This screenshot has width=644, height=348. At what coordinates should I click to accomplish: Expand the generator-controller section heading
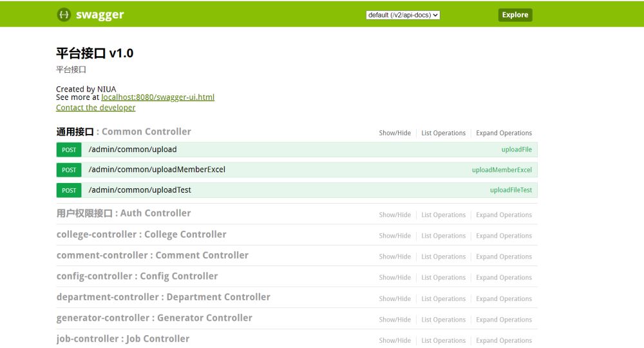(x=155, y=318)
